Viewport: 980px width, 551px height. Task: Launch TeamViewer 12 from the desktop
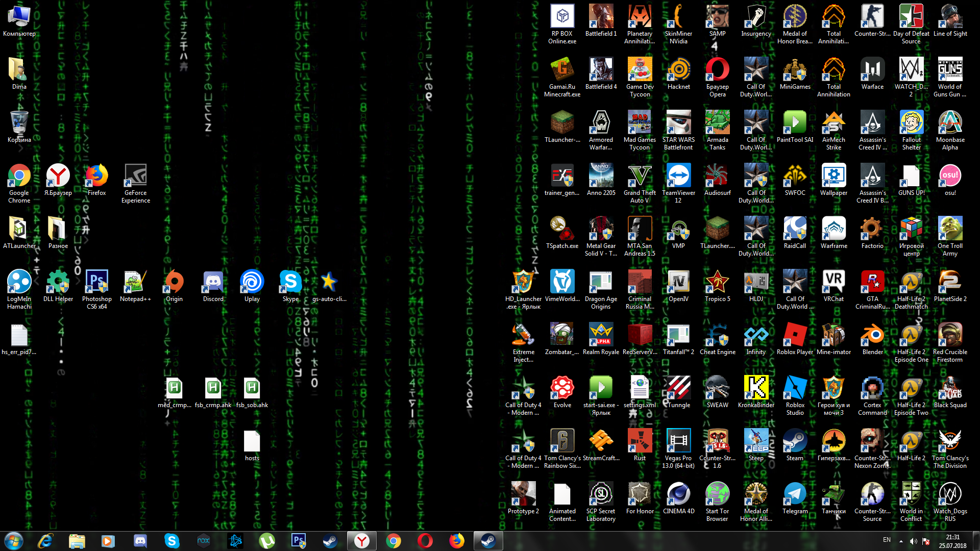pyautogui.click(x=679, y=183)
